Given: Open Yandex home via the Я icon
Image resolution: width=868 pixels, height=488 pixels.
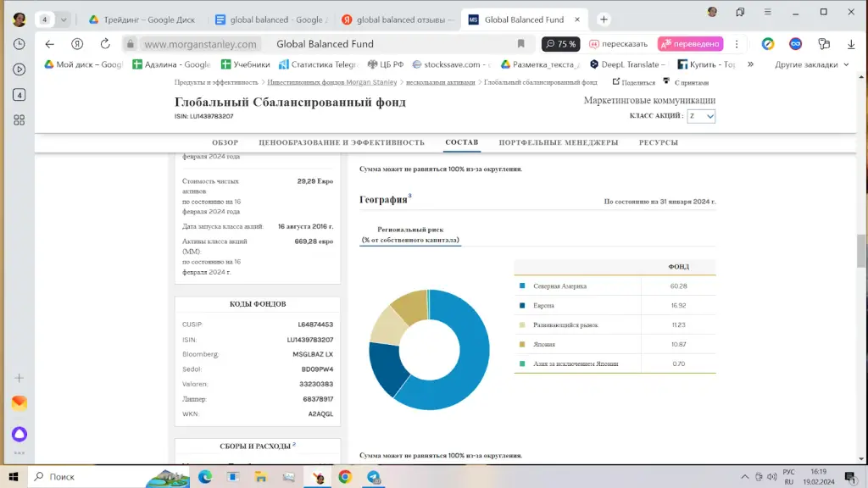Looking at the screenshot, I should pos(77,44).
